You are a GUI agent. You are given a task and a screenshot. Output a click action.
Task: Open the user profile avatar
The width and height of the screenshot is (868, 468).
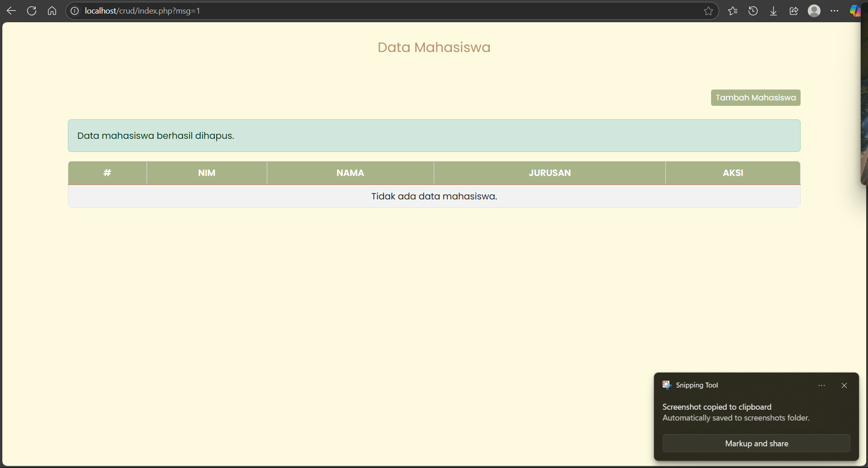click(814, 11)
